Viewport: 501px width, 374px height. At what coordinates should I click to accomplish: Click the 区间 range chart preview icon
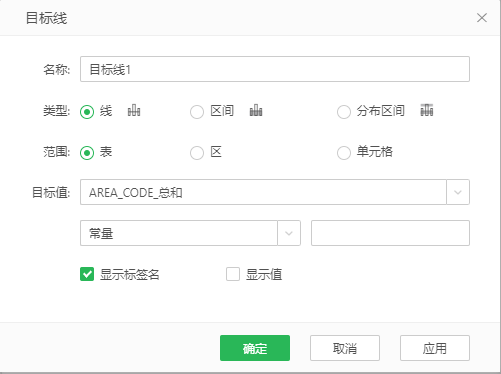pyautogui.click(x=256, y=110)
